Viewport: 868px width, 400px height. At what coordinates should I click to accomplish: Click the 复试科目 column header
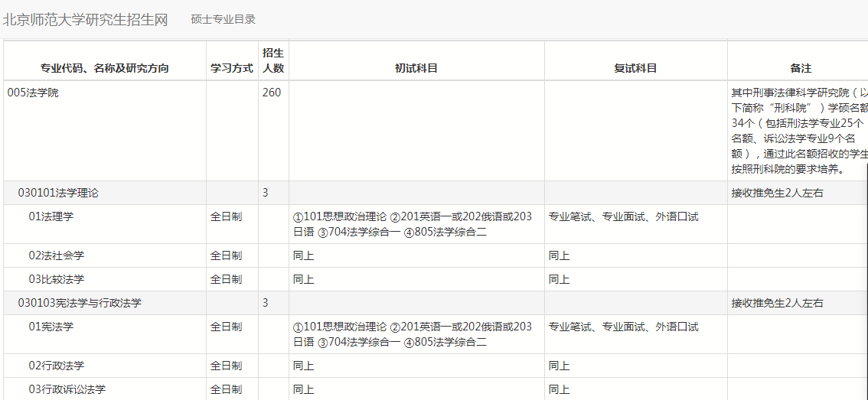pos(635,68)
